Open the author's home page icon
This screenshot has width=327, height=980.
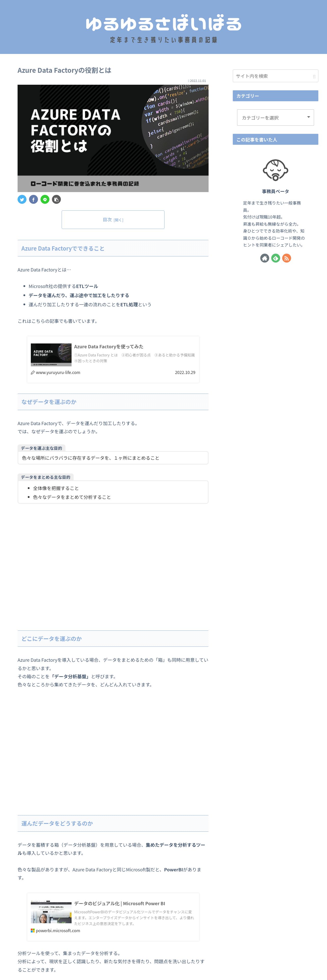(265, 258)
